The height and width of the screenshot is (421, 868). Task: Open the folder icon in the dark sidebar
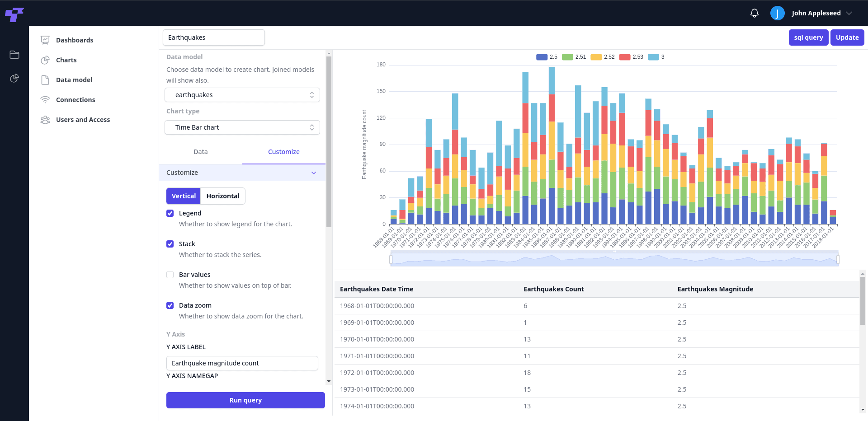[x=14, y=55]
